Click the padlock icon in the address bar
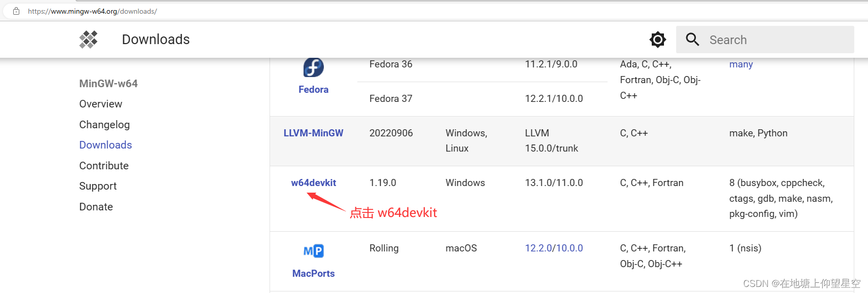The height and width of the screenshot is (293, 868). 16,11
